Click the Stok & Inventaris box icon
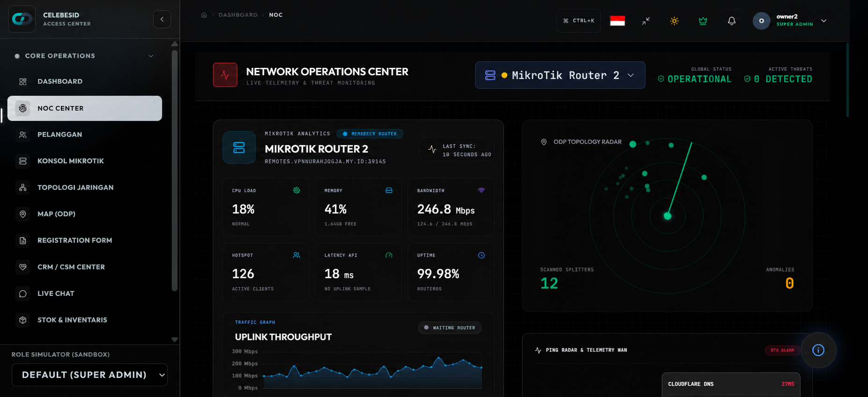 click(x=22, y=320)
